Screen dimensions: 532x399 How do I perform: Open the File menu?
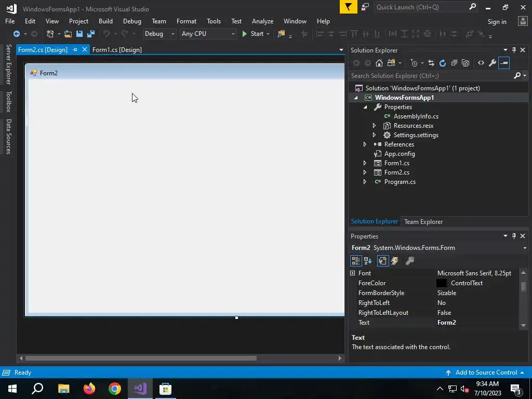10,21
